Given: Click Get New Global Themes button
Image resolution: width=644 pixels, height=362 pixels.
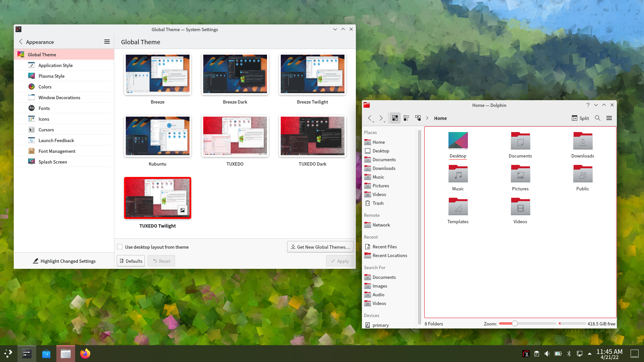Looking at the screenshot, I should coord(320,247).
